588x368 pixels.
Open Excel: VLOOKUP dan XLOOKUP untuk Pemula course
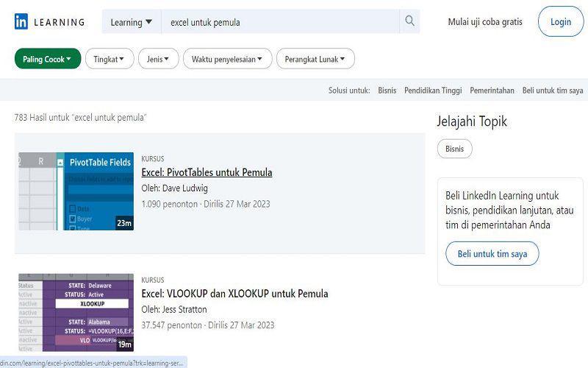(234, 294)
